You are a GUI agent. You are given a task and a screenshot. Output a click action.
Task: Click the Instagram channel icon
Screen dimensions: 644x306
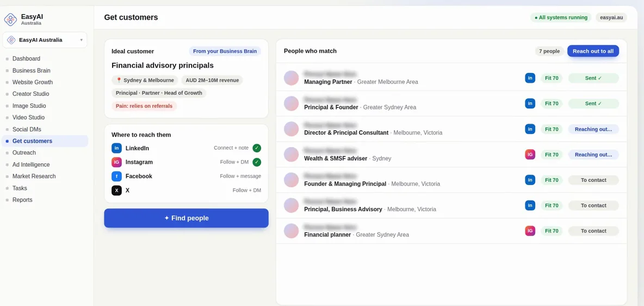(116, 162)
